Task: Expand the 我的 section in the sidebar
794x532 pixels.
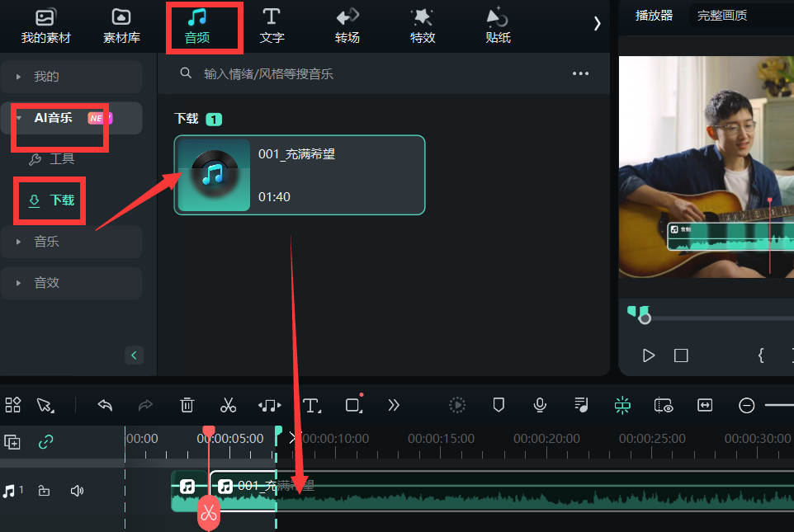Action: click(x=71, y=77)
